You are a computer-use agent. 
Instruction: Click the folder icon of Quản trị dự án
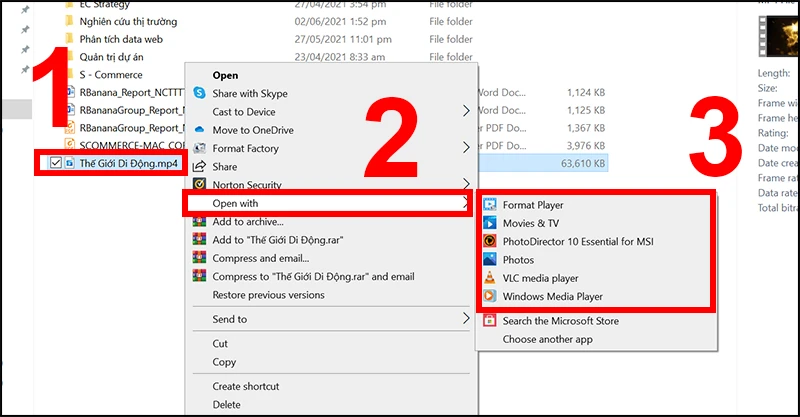[x=69, y=57]
